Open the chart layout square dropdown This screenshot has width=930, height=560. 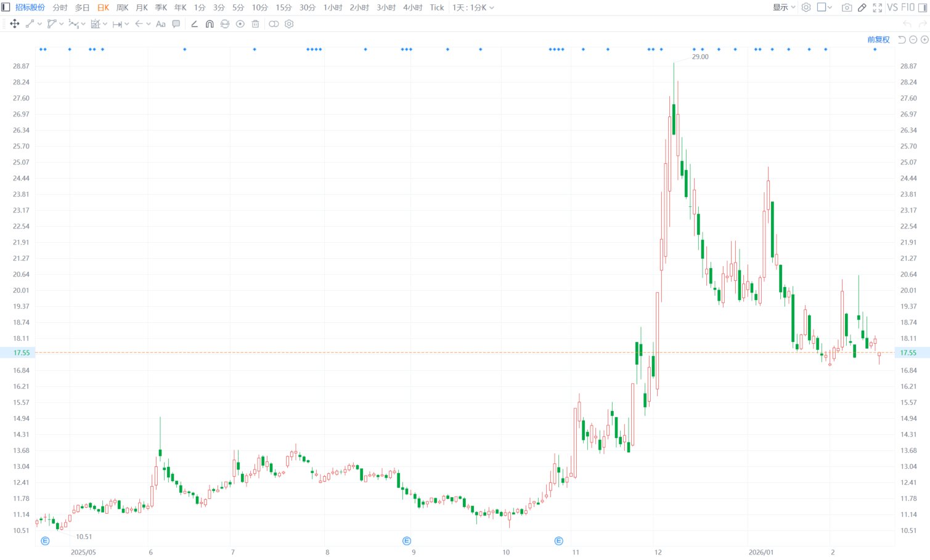pos(825,7)
